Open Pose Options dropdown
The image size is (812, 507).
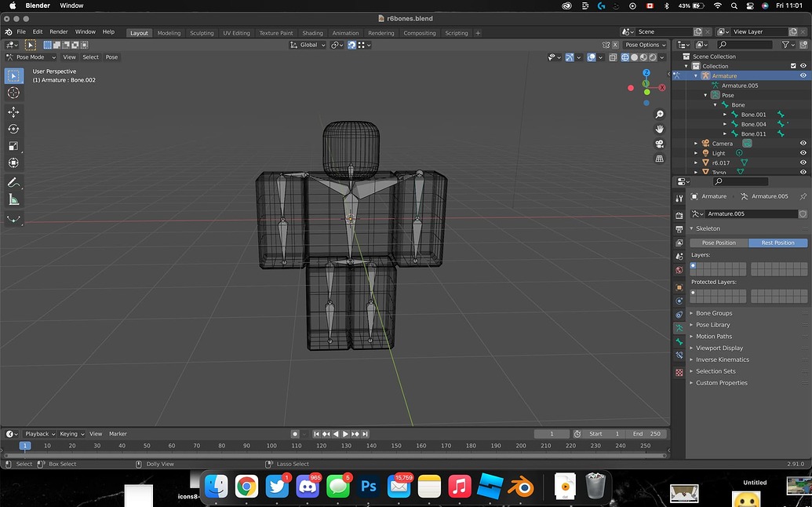645,45
